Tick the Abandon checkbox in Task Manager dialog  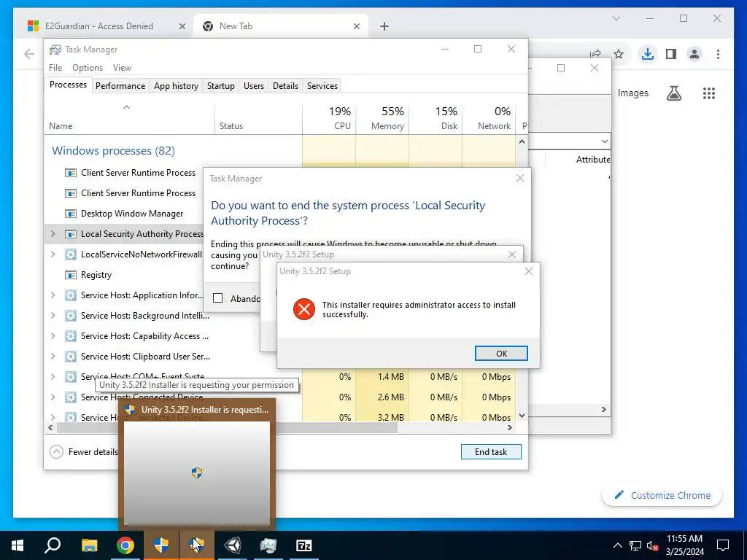pyautogui.click(x=217, y=298)
